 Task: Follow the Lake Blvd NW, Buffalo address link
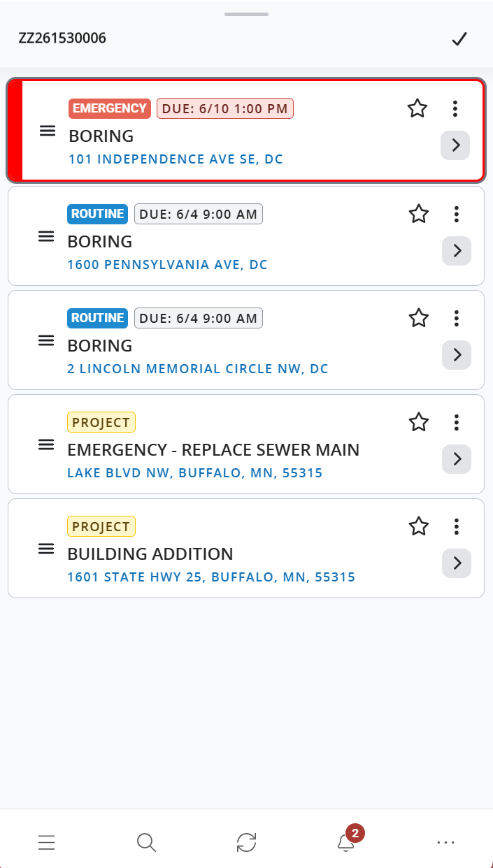click(195, 473)
